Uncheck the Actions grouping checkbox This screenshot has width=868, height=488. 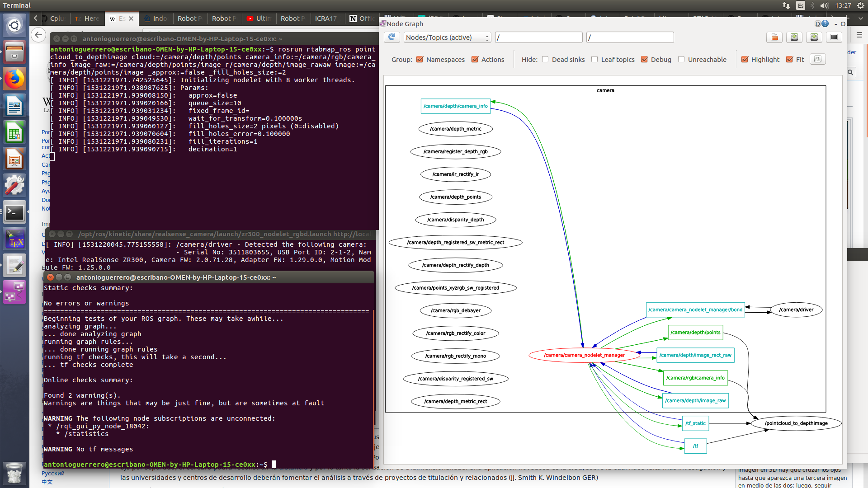pos(475,59)
